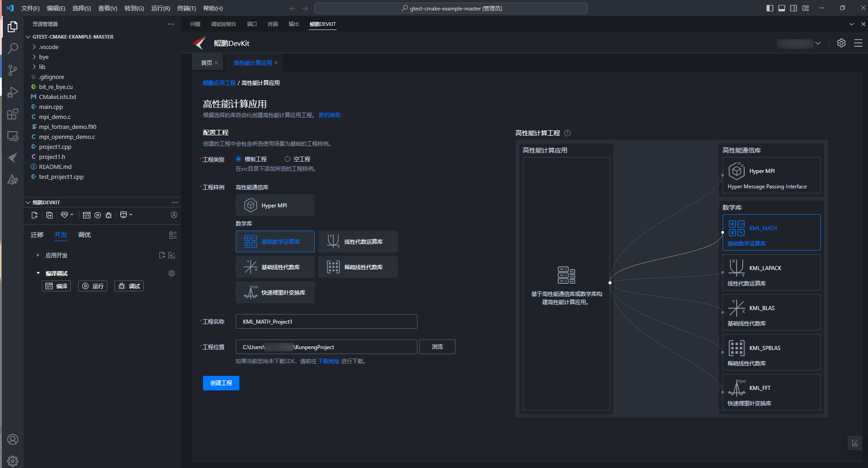The width and height of the screenshot is (868, 468).
Task: Open the dropdown arrow next to the monitor icon
Action: coord(131,215)
